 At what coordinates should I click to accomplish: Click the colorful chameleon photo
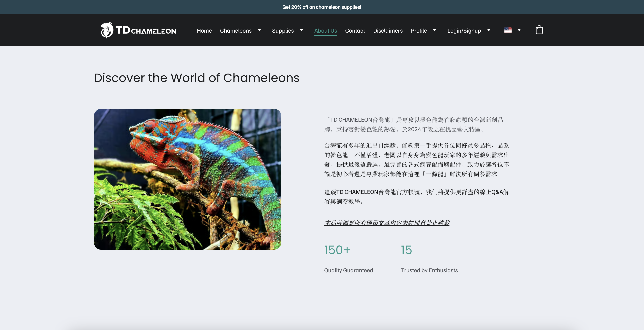187,179
